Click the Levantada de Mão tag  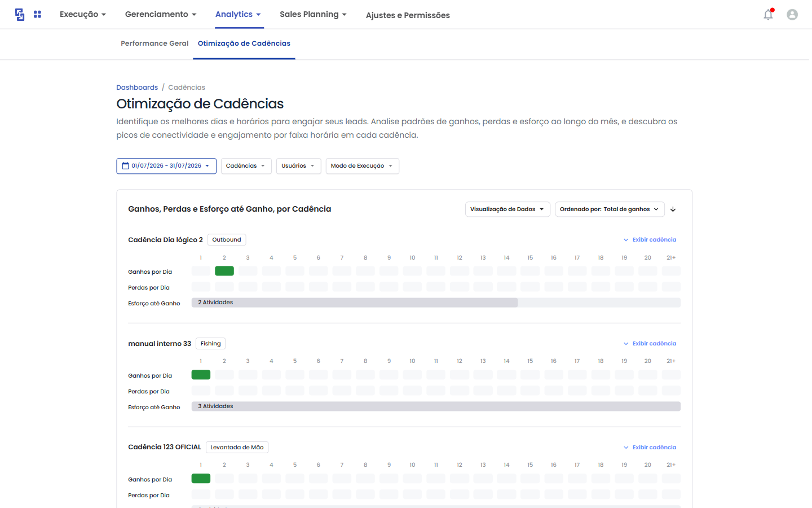click(237, 448)
